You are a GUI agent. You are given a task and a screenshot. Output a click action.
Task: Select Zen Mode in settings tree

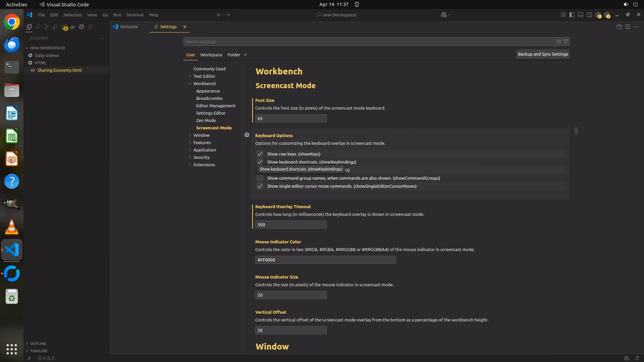206,120
